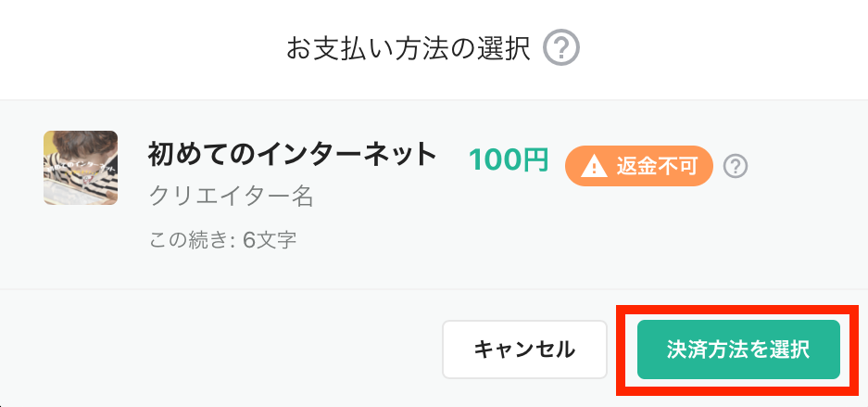Click the question mark next to 返金不可
Screen dimensions: 868x407
coord(736,166)
